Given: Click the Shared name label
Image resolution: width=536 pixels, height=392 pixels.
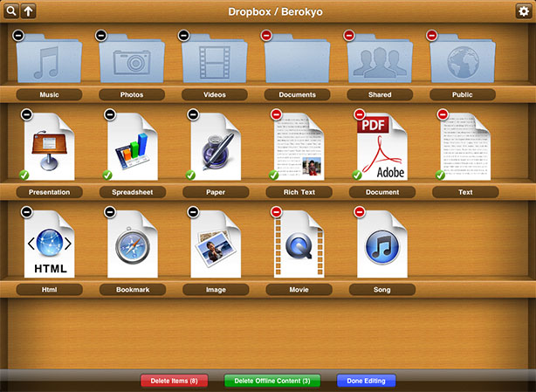Looking at the screenshot, I should pos(380,94).
